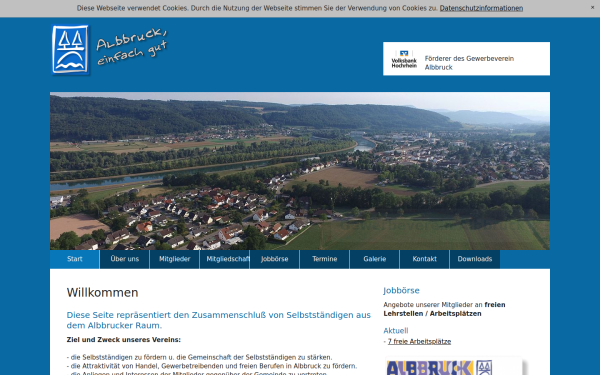Viewport: 600px width, 375px height.
Task: Click 'Ziel und Zweck unseres Vereins:' text
Action: (124, 340)
